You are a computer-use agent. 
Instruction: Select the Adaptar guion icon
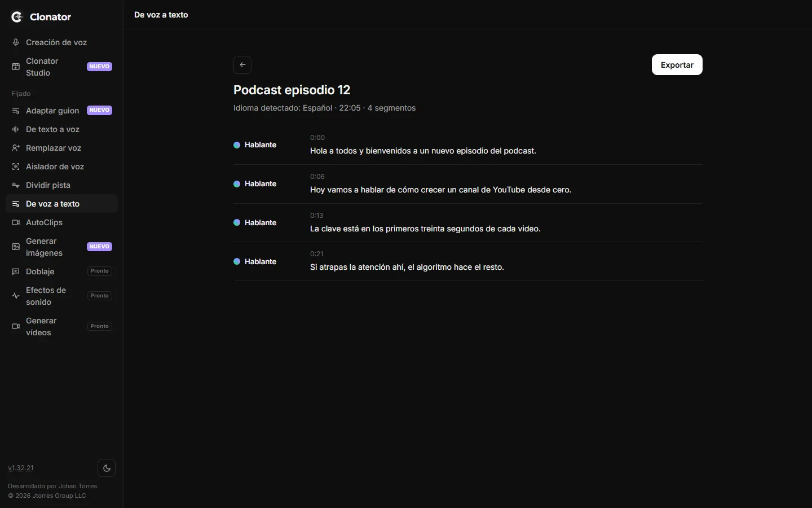click(16, 111)
